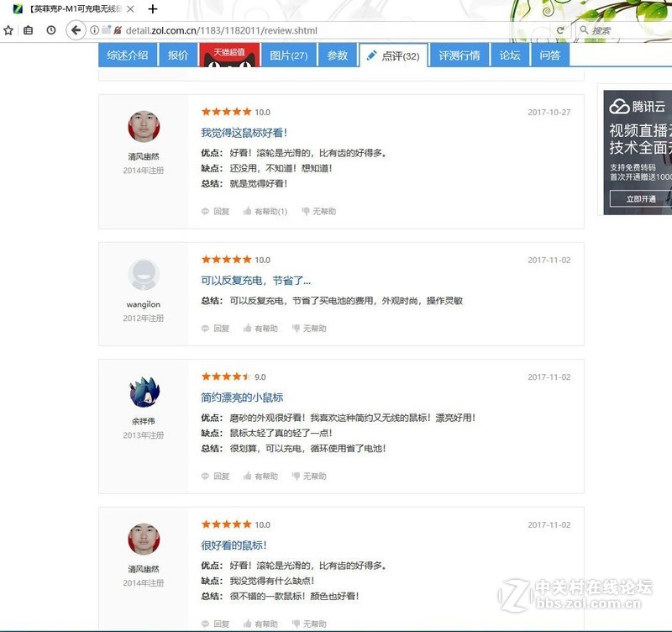Reload the page with refresh icon
672x632 pixels.
coord(560,30)
